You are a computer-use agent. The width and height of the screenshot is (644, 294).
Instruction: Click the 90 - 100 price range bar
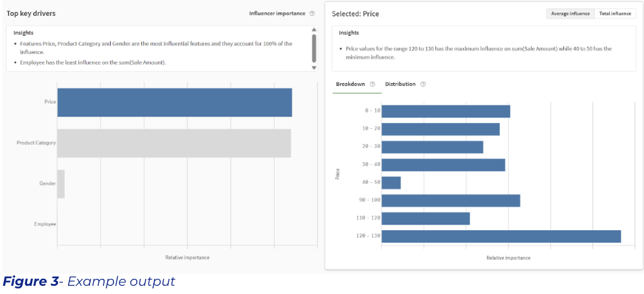451,201
